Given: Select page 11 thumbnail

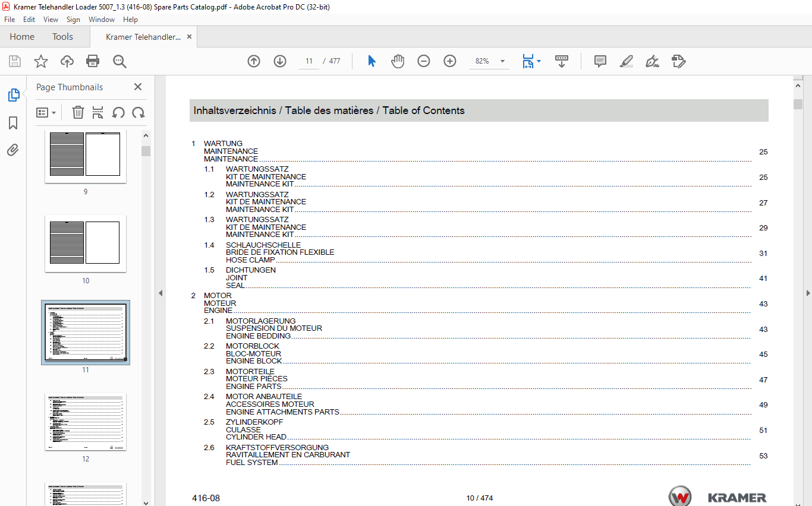Looking at the screenshot, I should (x=86, y=333).
